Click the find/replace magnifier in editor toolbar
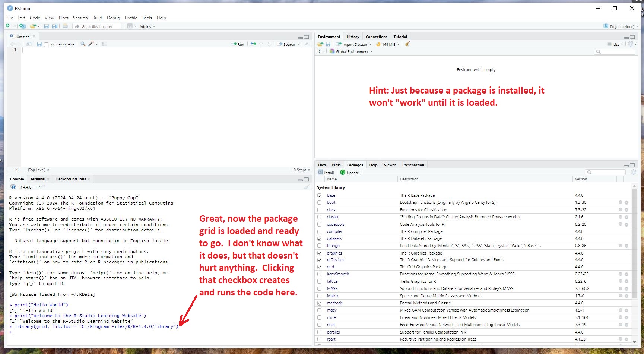This screenshot has height=354, width=644. point(83,44)
